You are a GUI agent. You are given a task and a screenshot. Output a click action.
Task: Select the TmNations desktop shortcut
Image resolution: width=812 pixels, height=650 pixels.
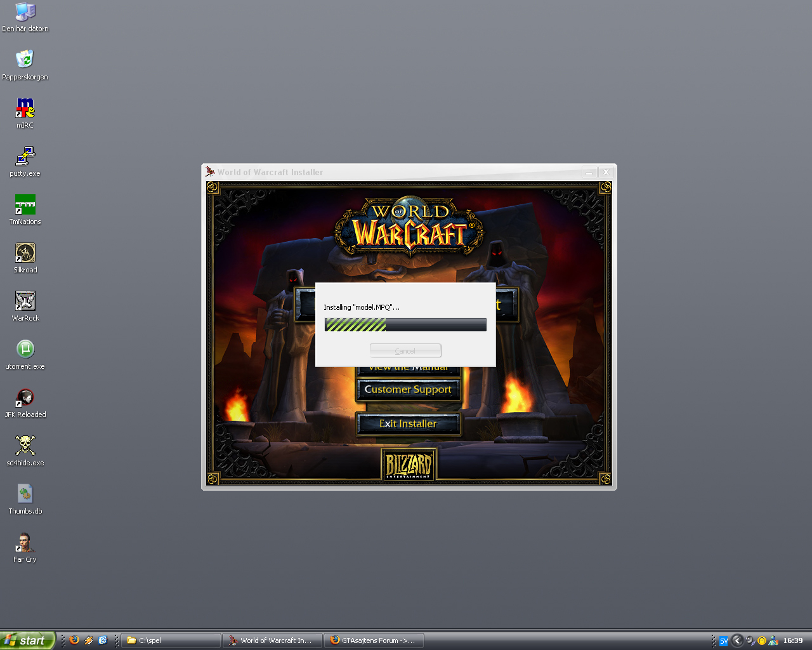[25, 210]
